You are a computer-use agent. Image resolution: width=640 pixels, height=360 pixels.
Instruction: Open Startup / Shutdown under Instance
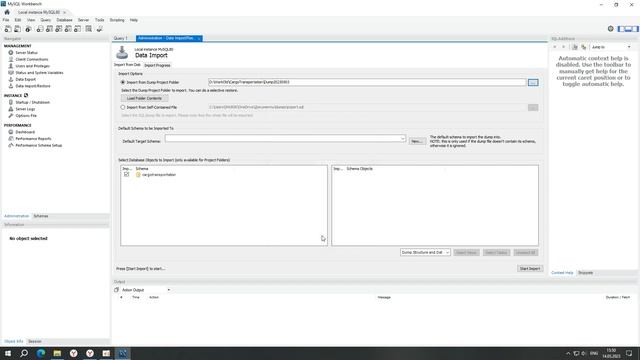point(33,102)
